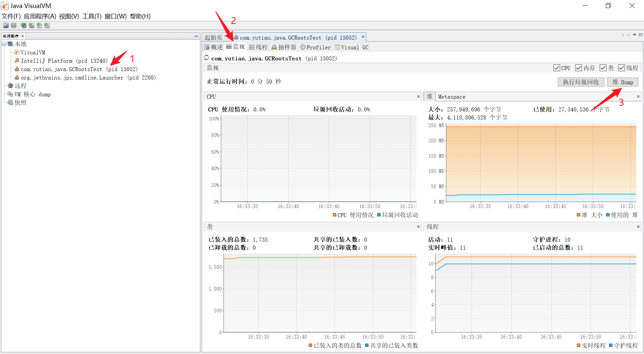
Task: Click the 堆 Dump button
Action: tap(622, 82)
